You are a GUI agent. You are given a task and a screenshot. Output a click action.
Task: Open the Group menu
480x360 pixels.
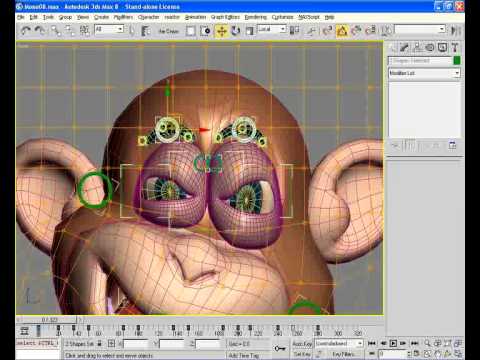[65, 17]
